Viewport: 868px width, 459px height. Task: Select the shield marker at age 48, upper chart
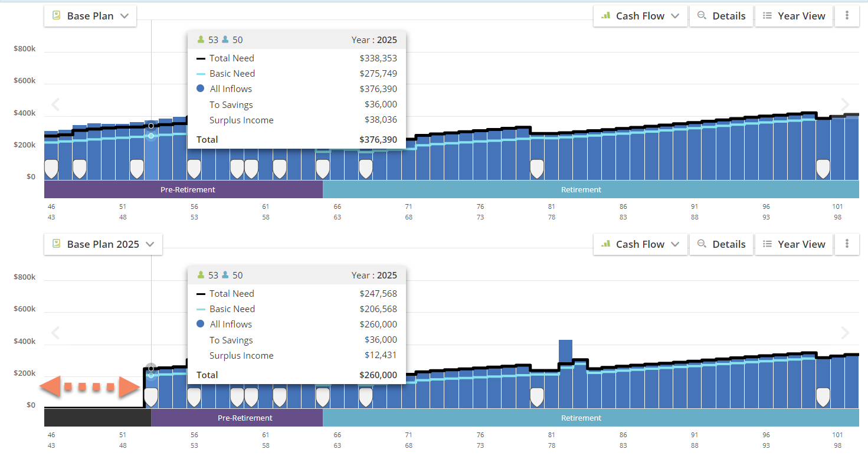(80, 169)
